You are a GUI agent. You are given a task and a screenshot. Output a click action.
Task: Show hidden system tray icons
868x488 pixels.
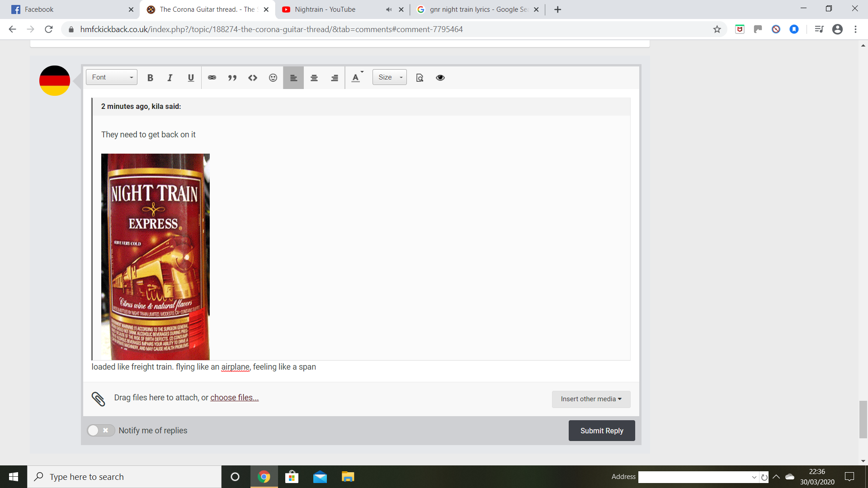pyautogui.click(x=776, y=477)
